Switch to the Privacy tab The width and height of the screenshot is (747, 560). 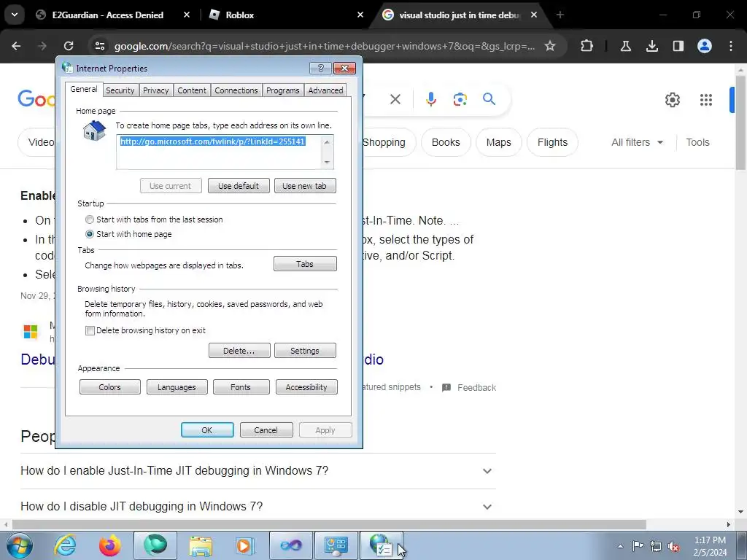tap(156, 90)
